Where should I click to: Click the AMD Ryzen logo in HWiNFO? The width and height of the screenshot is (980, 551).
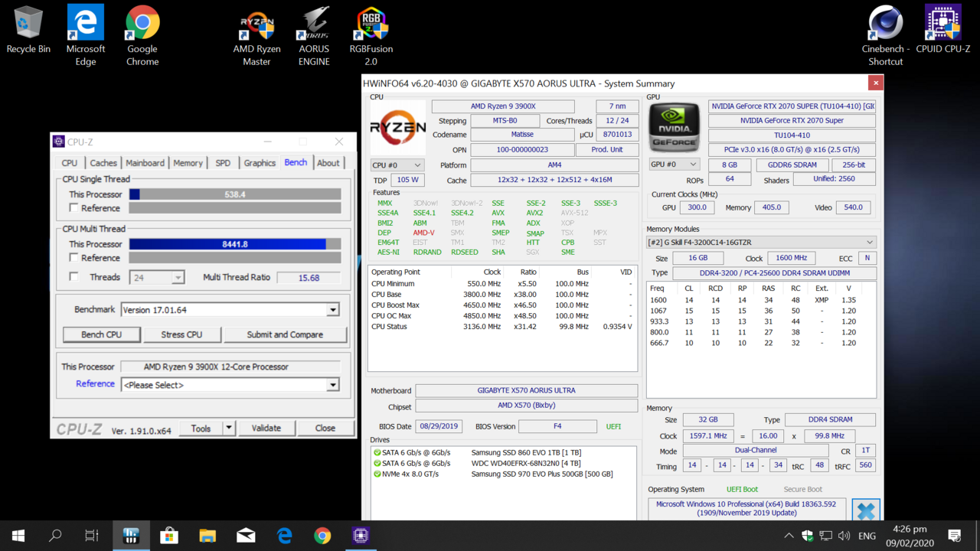pos(397,128)
